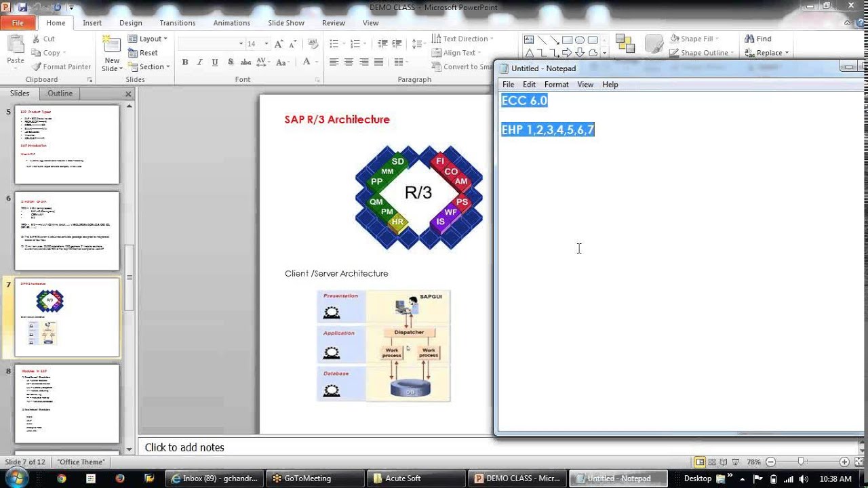Click the Arrange button

(624, 43)
